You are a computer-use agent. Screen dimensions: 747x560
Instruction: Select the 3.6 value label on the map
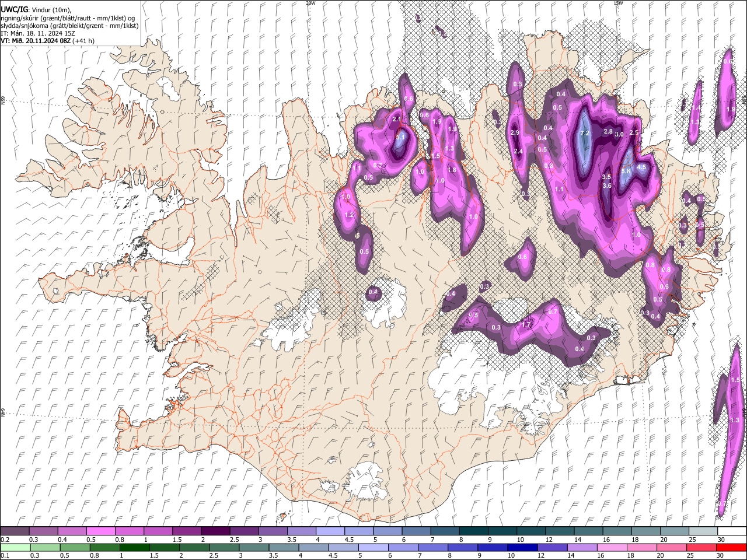pos(606,186)
